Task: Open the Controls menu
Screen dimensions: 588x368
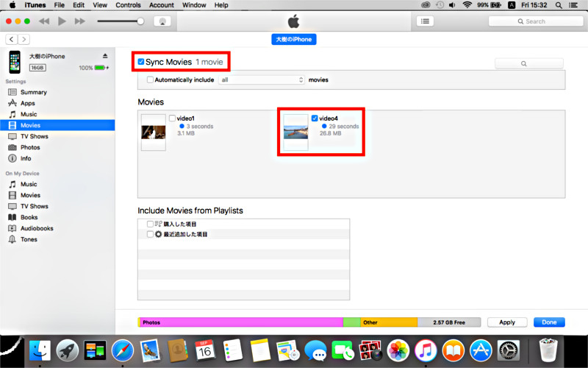Action: [x=128, y=5]
